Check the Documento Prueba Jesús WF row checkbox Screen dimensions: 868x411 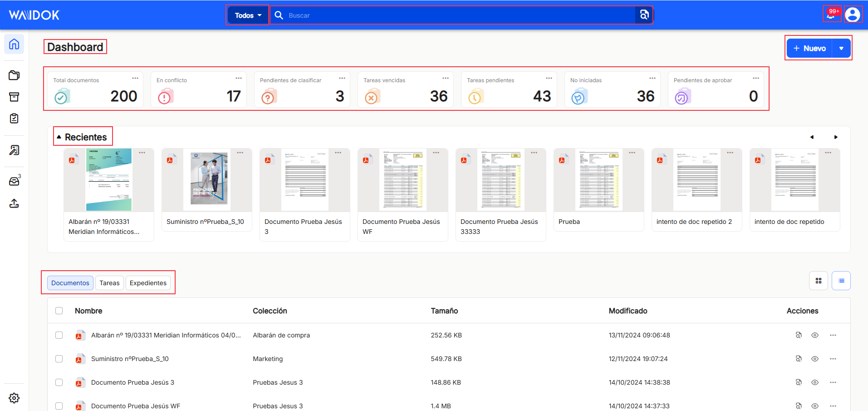point(59,406)
